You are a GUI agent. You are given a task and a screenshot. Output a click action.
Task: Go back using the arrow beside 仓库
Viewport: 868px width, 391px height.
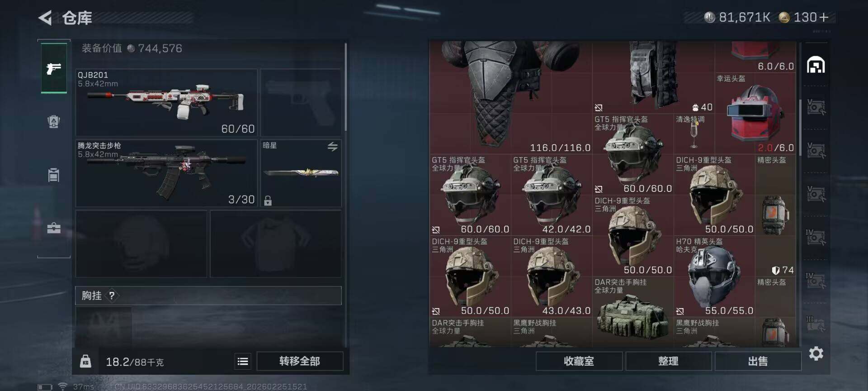45,18
